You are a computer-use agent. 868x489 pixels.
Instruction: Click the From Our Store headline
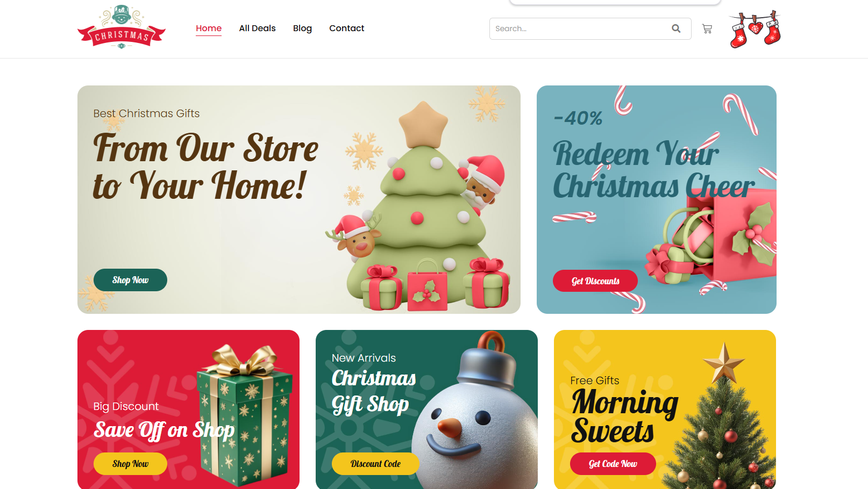click(x=205, y=167)
